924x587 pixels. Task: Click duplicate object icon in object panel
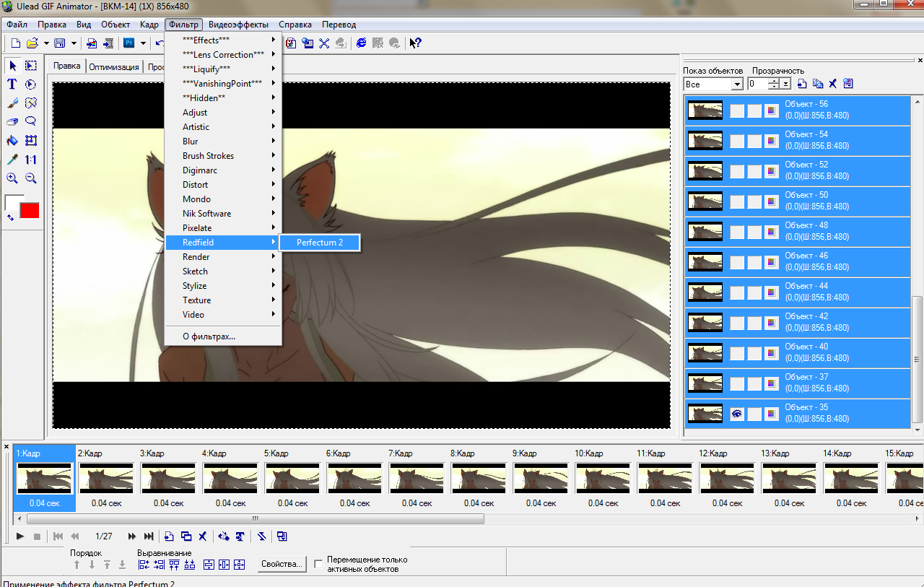tap(817, 84)
